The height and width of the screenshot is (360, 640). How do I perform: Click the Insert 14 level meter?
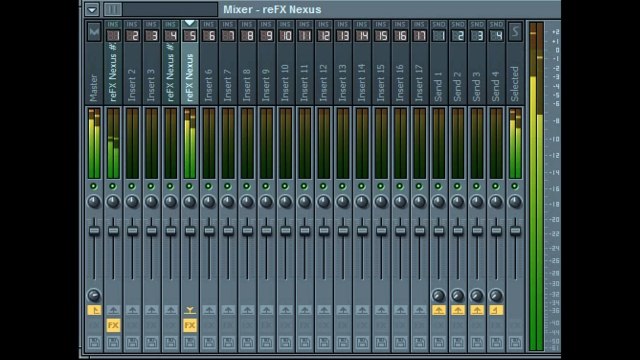(362, 143)
